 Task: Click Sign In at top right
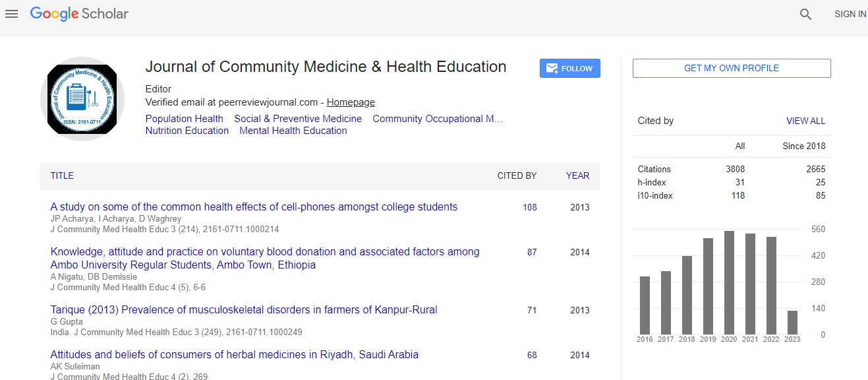pyautogui.click(x=850, y=15)
